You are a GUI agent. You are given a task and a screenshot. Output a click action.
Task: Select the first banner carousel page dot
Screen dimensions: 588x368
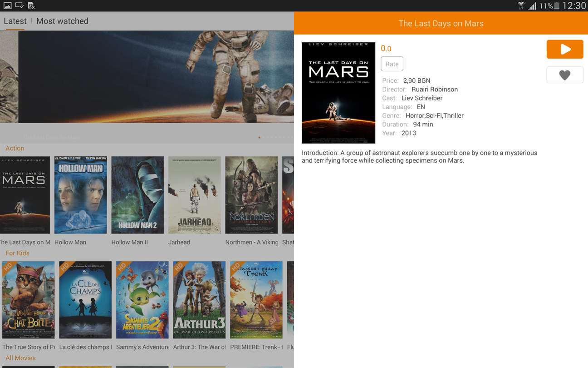click(260, 137)
